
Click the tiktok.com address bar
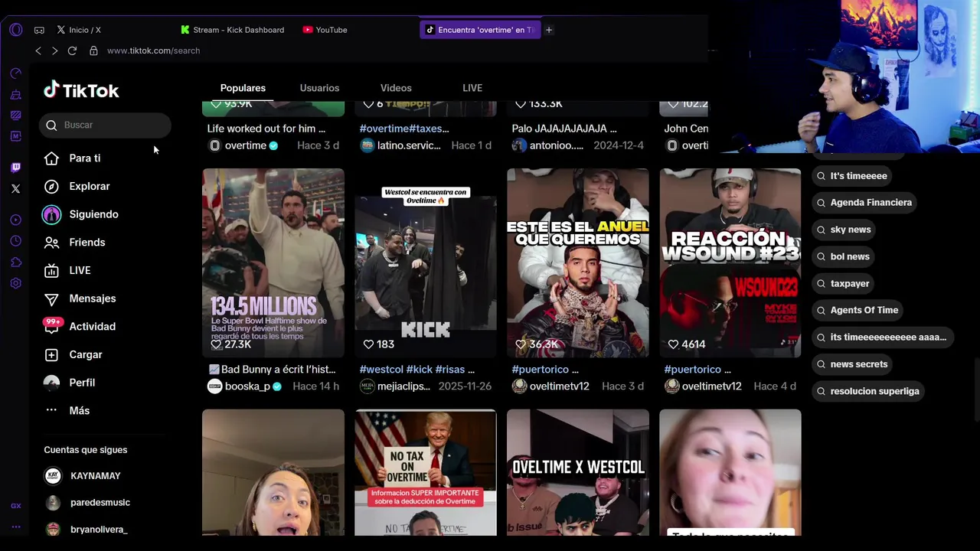click(x=153, y=51)
